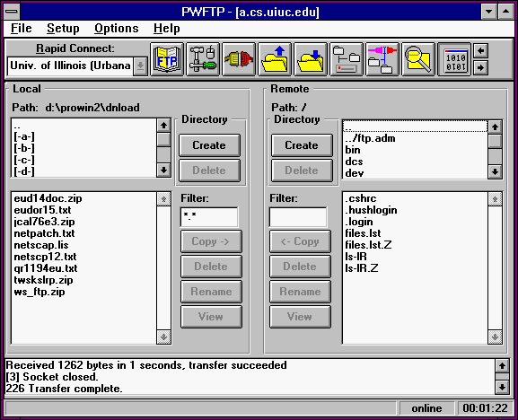Screen dimensions: 518x420
Task: Click the local Filter field containing *.*
Action: click(x=209, y=216)
